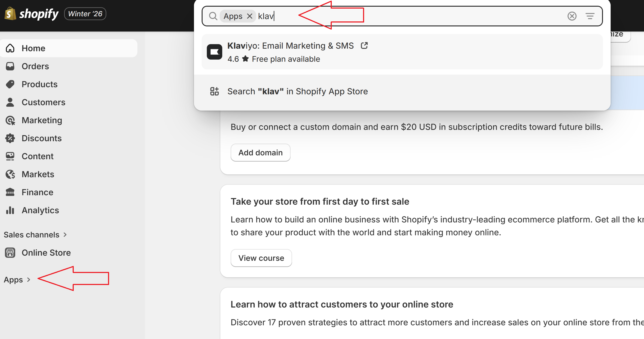Screen dimensions: 644x339
Task: Remove the Apps filter chip
Action: click(249, 16)
